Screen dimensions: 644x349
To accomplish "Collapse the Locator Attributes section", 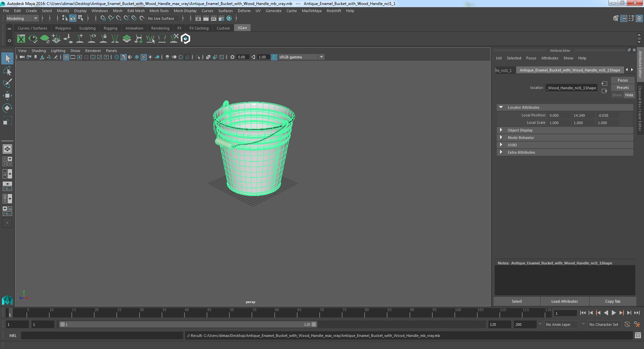I will [x=501, y=107].
